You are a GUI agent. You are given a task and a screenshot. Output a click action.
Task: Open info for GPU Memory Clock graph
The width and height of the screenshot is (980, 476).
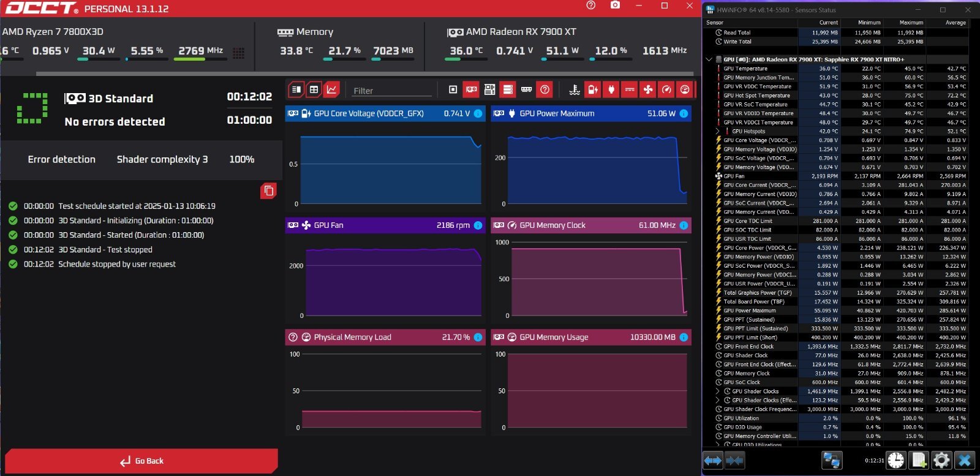(684, 225)
